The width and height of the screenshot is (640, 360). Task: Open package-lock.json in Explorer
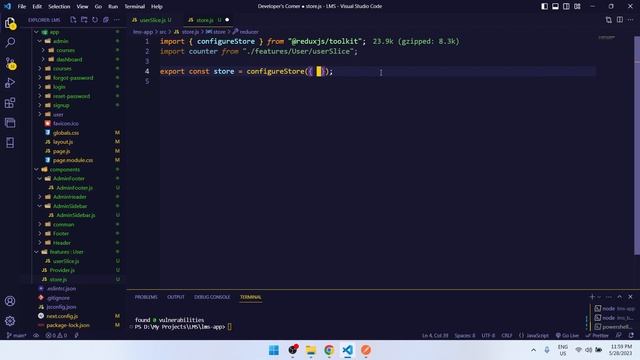tap(68, 325)
